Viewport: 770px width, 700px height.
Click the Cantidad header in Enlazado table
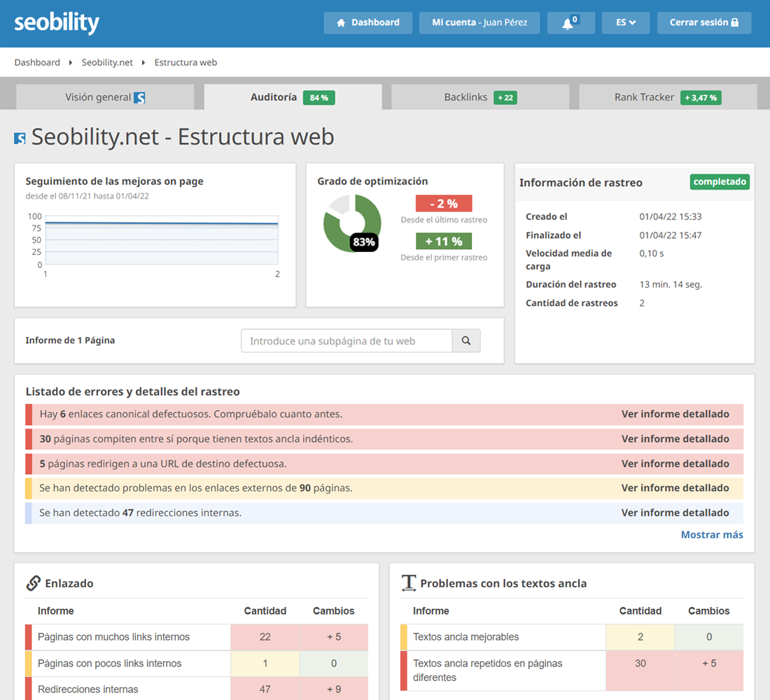(265, 610)
